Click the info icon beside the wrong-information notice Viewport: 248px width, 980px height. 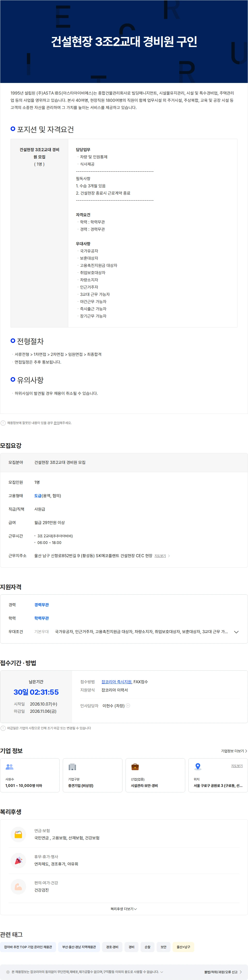click(3, 423)
